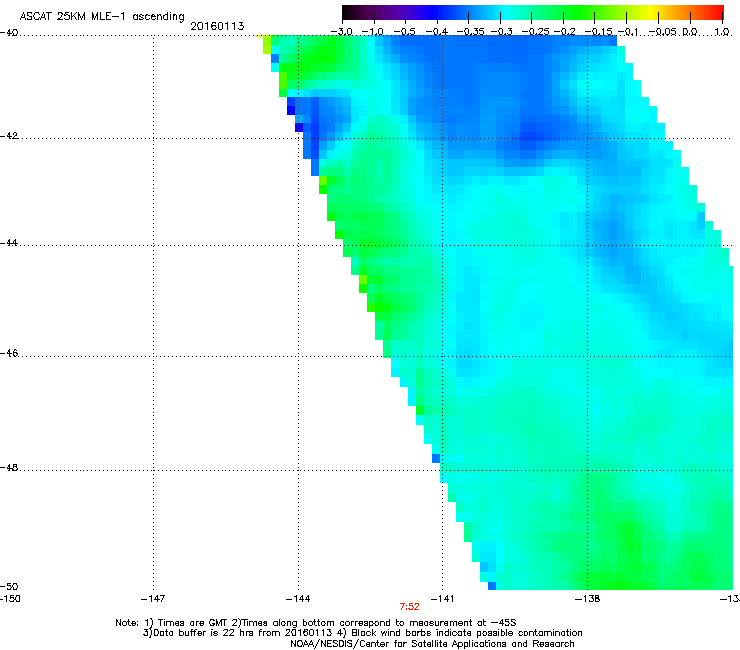
Task: Select the date 20160113 beneath the plot title
Action: tap(217, 26)
